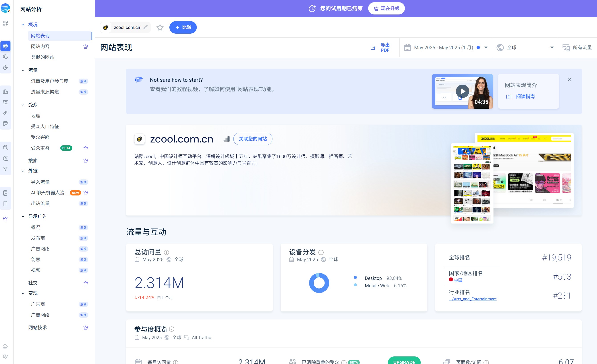Viewport: 597px width, 364px height.
Task: Open the bar chart icon in left rail
Action: pyautogui.click(x=5, y=92)
